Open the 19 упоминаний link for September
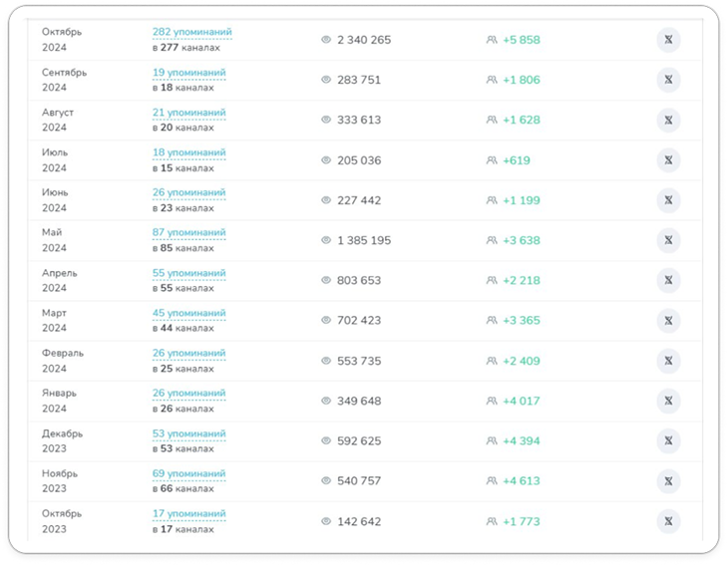Viewport: 728px width, 565px height. coord(188,73)
